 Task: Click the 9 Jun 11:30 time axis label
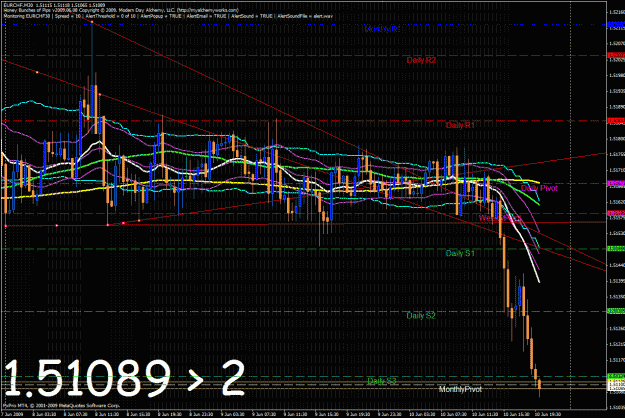pos(295,414)
